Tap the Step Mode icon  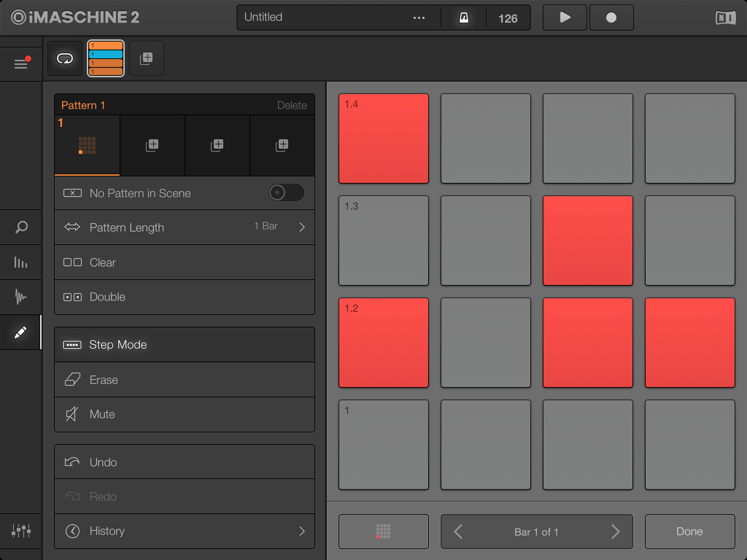[72, 345]
